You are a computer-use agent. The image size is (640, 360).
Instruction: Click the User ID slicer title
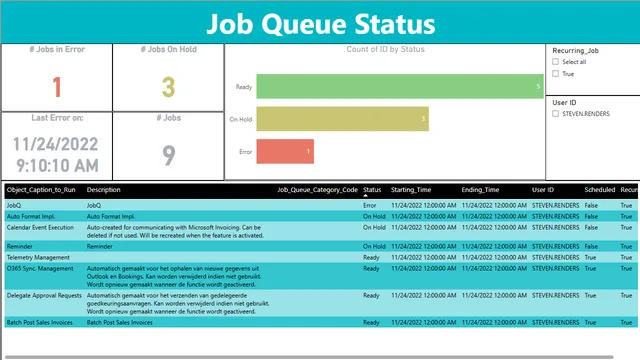pos(564,103)
